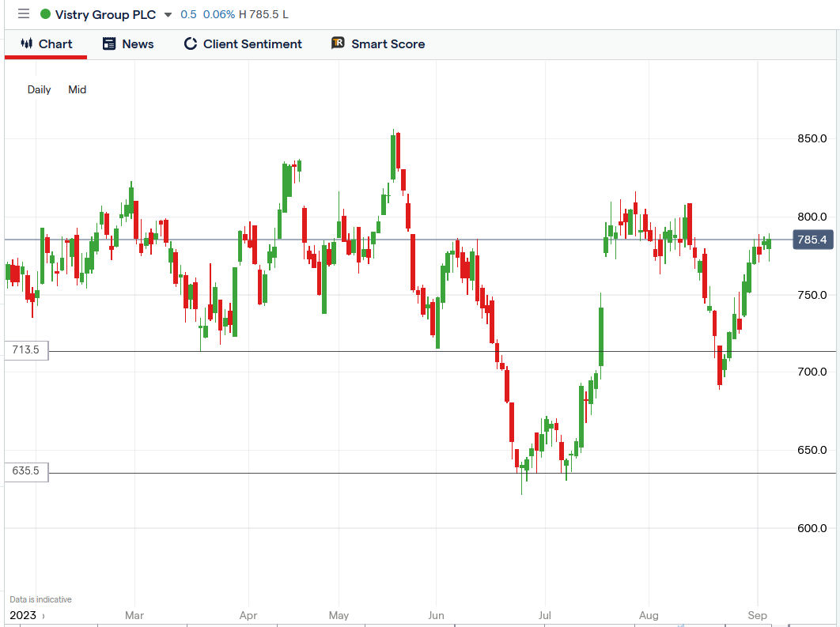Click the 0.06% percentage change value

click(219, 14)
